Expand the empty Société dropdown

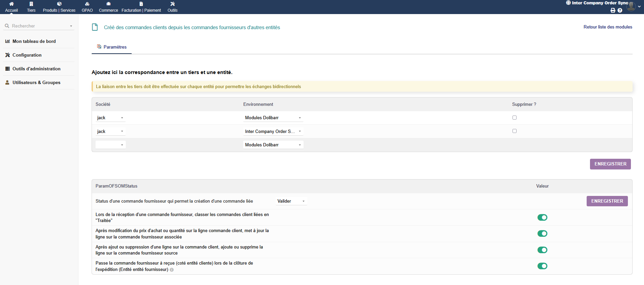[x=110, y=145]
